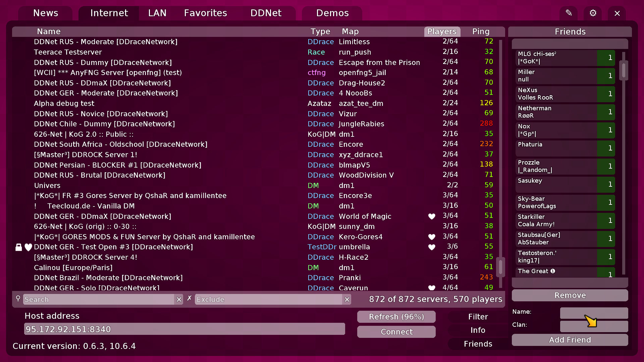Clear the Search field with X
This screenshot has height=362, width=644.
point(179,299)
